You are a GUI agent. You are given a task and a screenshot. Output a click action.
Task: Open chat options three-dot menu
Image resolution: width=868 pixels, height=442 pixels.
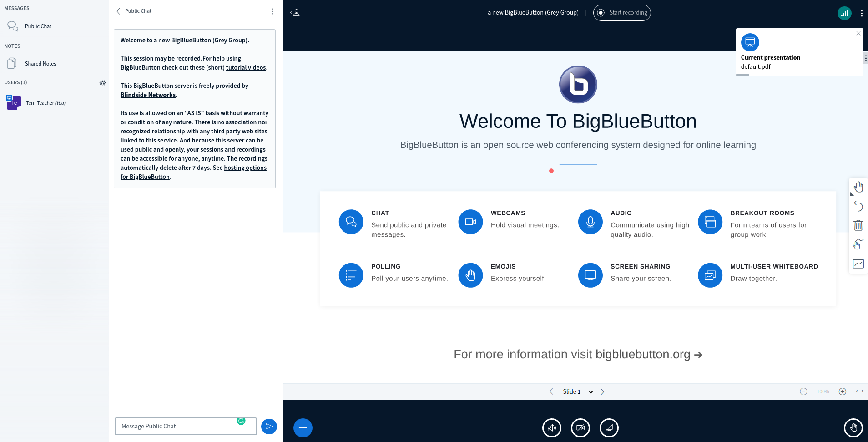click(x=273, y=11)
